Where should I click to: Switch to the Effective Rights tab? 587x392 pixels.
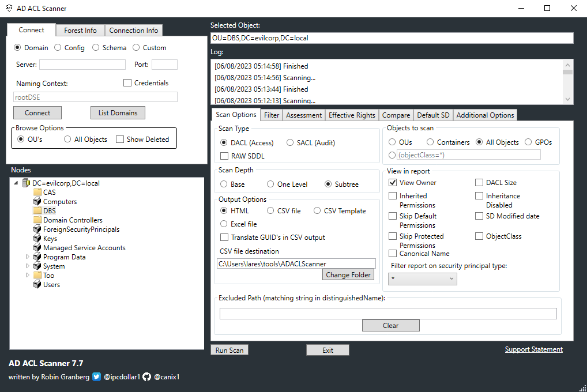tap(352, 115)
